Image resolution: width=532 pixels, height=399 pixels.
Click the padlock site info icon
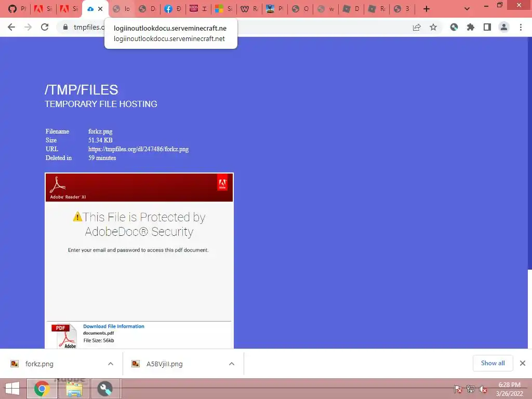point(65,27)
